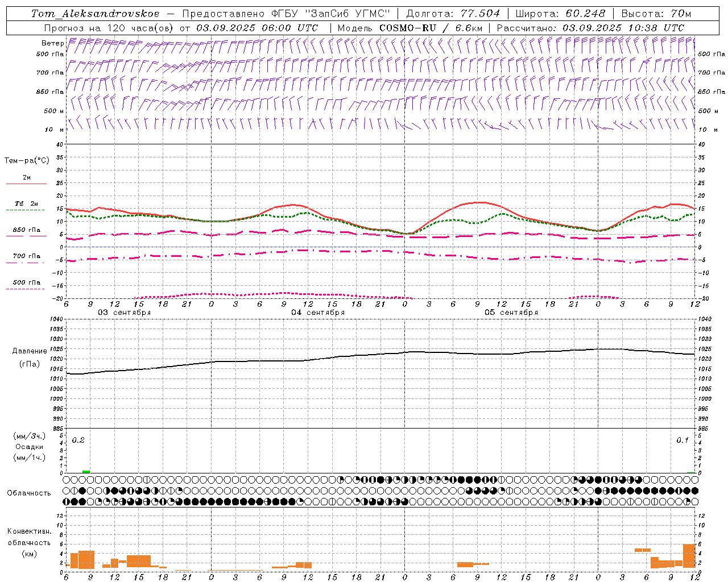Click the tallest orange convective bar at chart end
728x582 pixels.
[689, 556]
